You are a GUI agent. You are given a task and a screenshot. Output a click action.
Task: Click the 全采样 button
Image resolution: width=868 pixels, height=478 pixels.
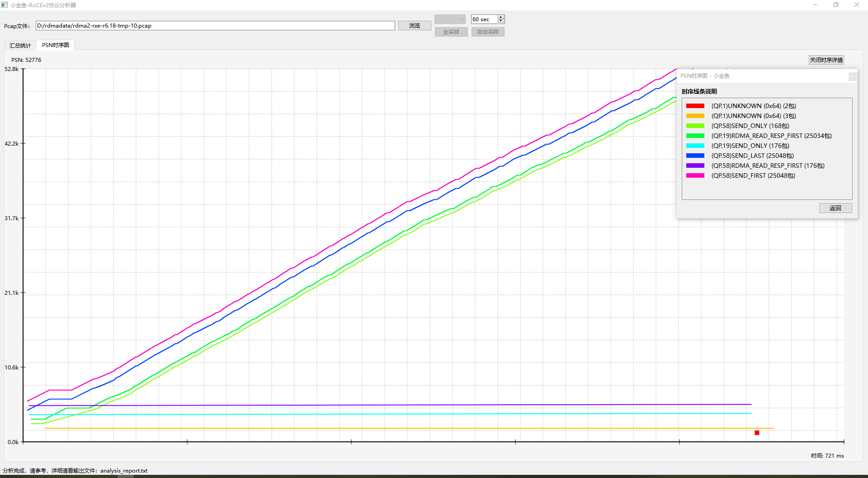[x=451, y=32]
